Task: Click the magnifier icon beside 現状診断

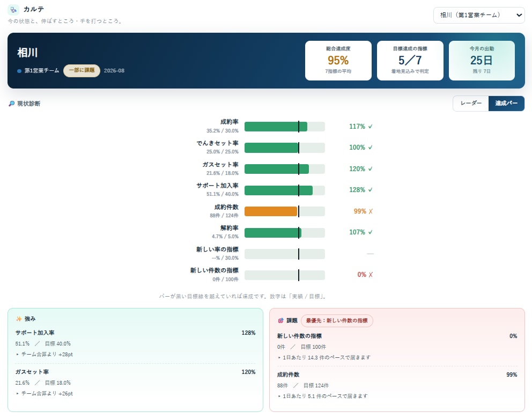Action: pos(12,104)
